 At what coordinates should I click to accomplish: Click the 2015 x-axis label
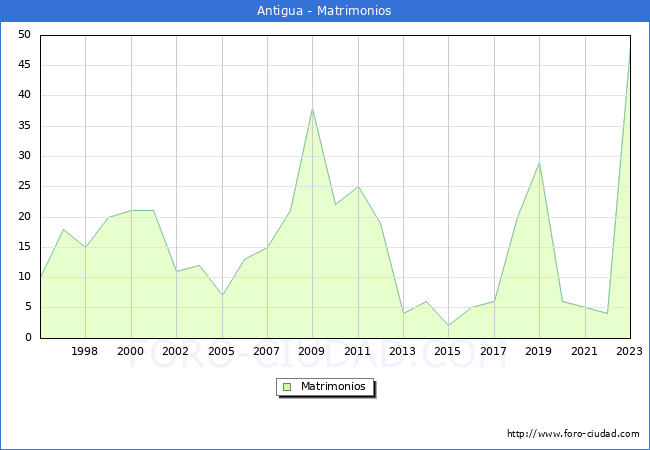448,351
